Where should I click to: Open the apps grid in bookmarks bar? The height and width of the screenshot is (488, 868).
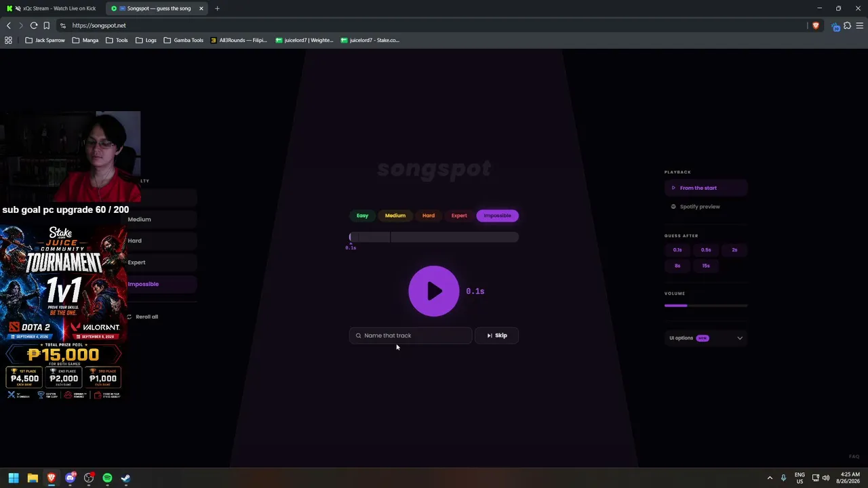[8, 40]
